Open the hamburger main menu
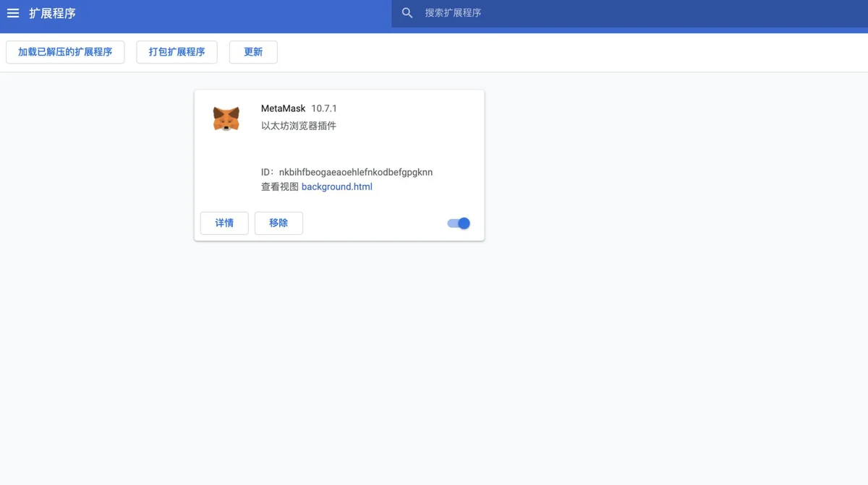868x485 pixels. tap(13, 13)
